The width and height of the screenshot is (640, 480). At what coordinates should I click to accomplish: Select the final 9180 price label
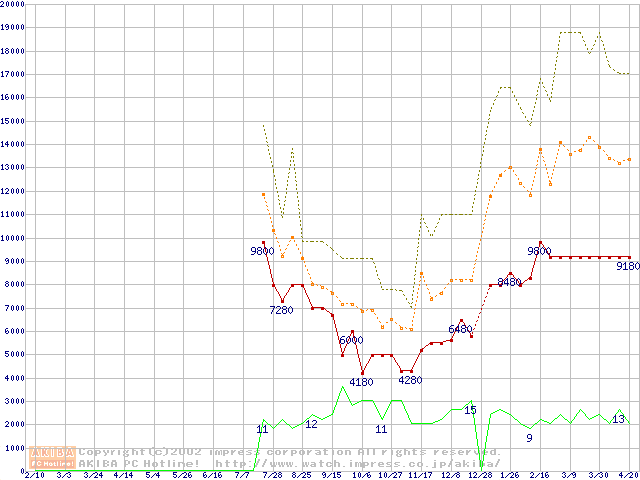point(627,267)
